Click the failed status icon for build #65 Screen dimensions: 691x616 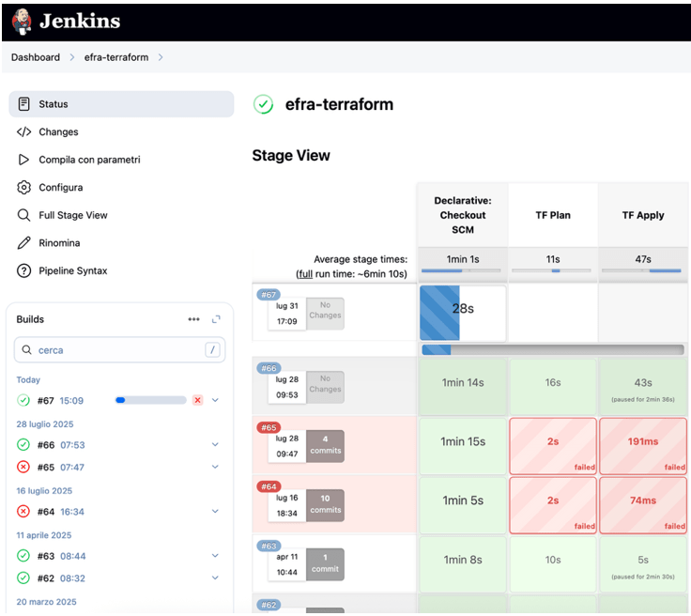tap(23, 467)
